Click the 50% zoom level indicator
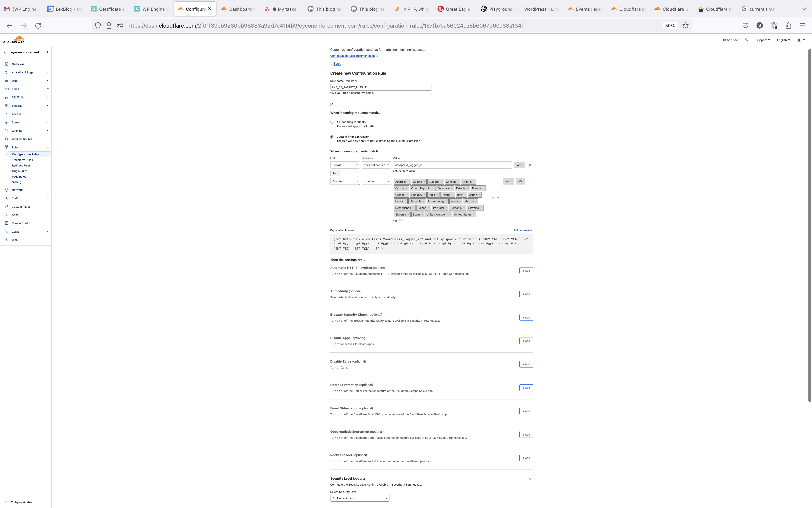 [x=670, y=26]
